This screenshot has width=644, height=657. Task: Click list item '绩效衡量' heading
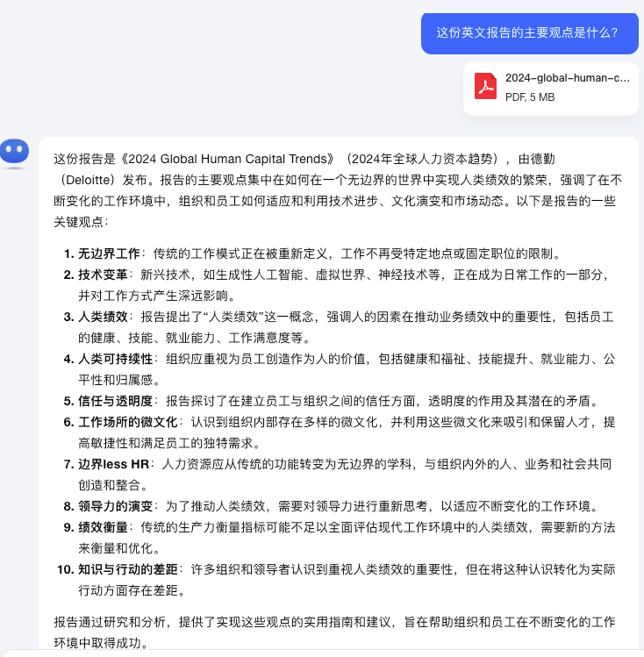(x=103, y=527)
